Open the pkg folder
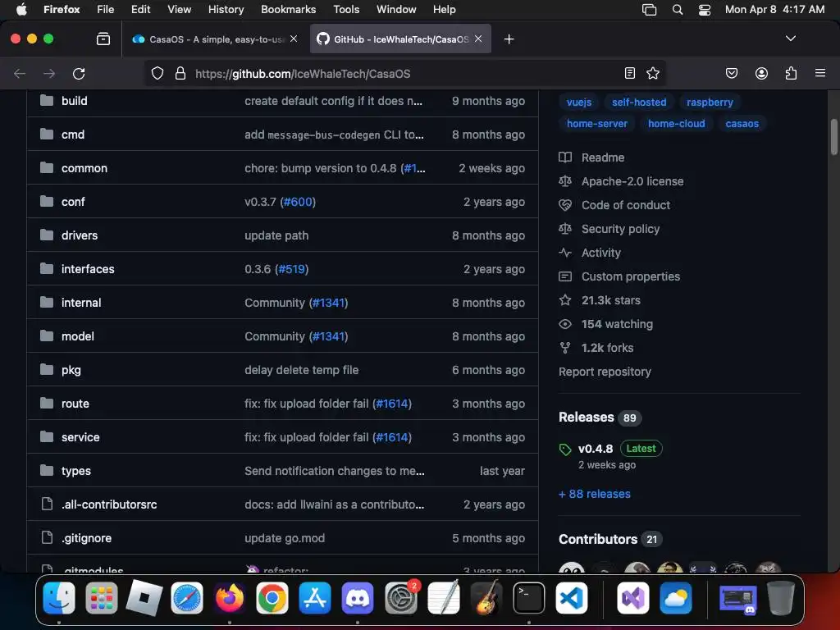This screenshot has width=840, height=630. (71, 370)
